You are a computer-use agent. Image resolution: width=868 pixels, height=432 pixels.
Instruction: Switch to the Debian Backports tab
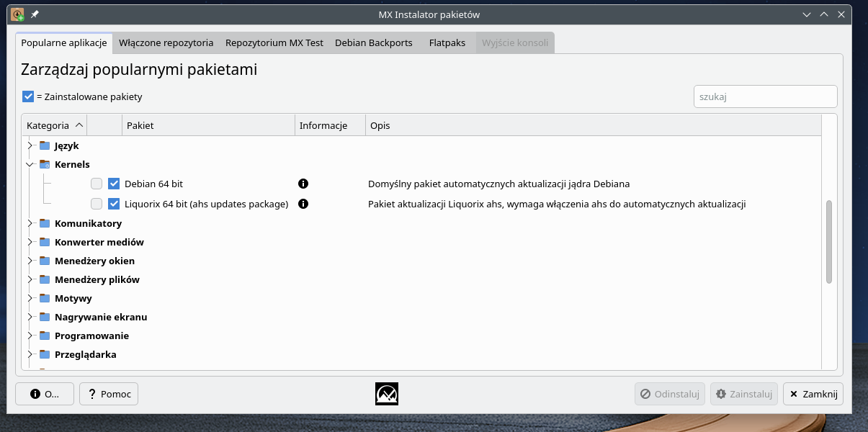coord(374,42)
